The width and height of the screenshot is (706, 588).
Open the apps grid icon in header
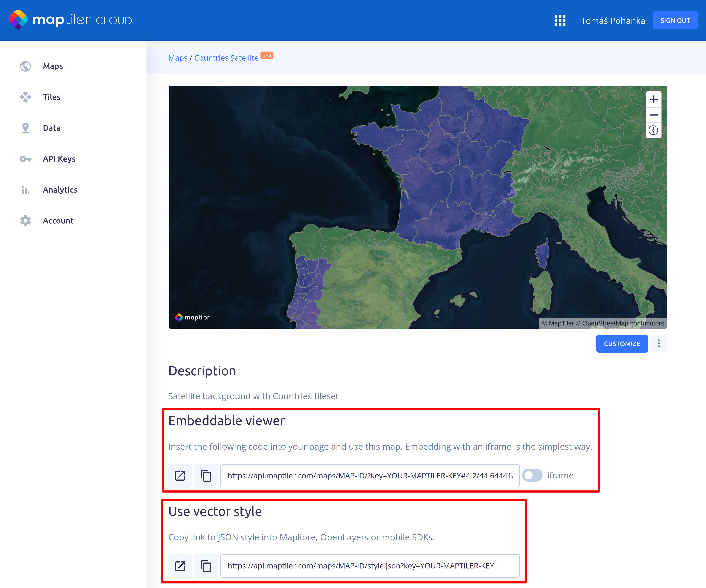(560, 20)
